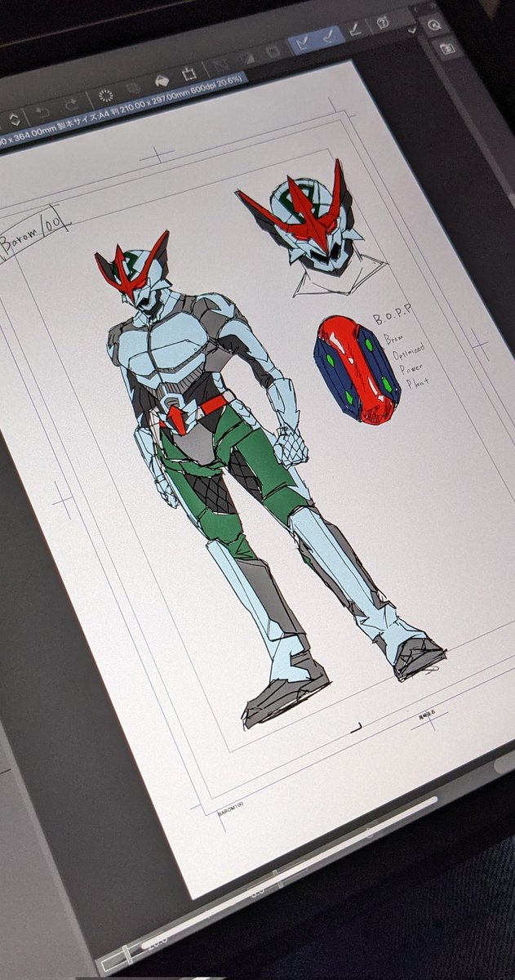Click the magnifier icon in the top-right corner

click(433, 25)
